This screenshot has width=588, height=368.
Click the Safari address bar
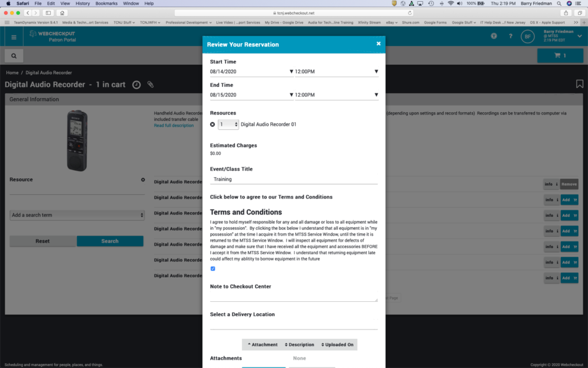tap(293, 13)
